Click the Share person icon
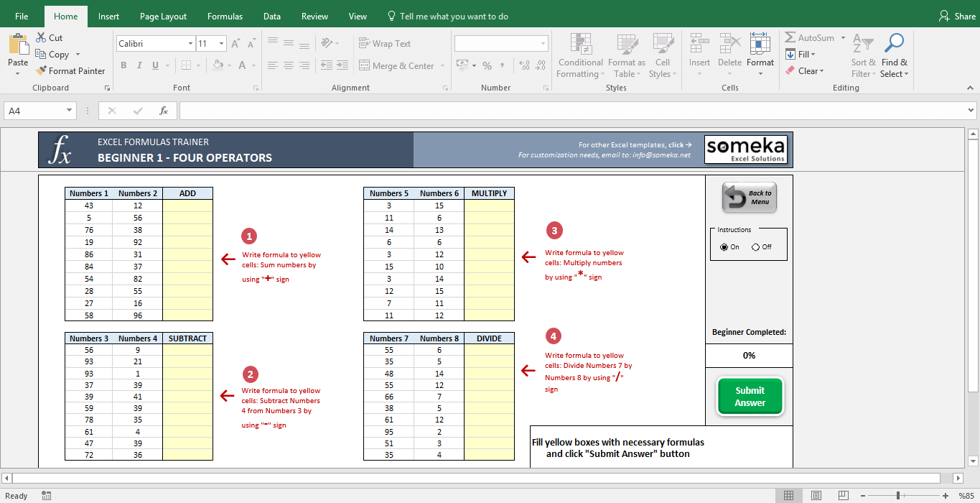 point(944,16)
